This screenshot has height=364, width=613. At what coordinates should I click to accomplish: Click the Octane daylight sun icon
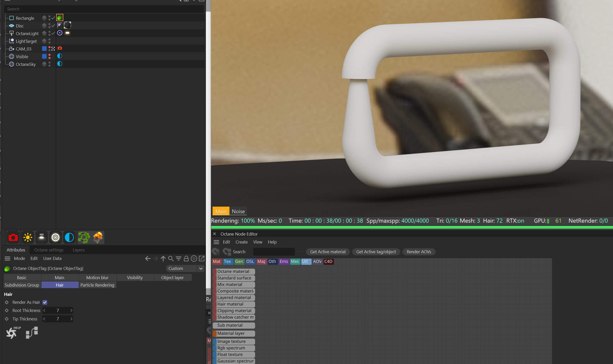[x=27, y=237]
